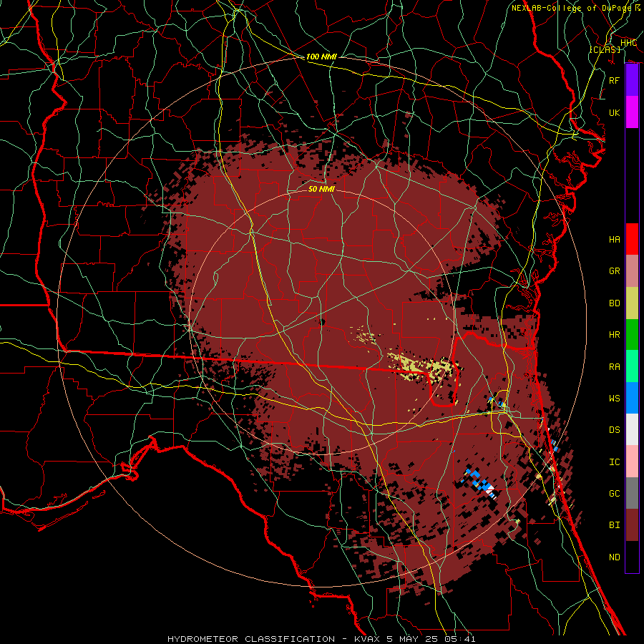The image size is (644, 644).
Task: Select the WS blue legend swatch
Action: click(x=632, y=398)
